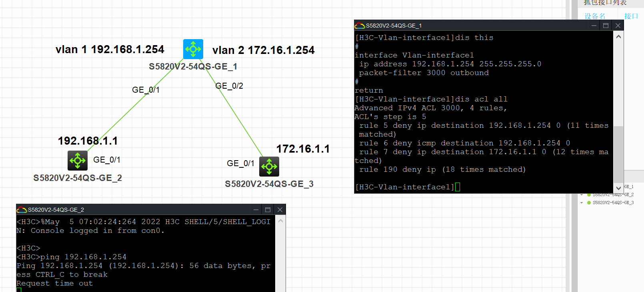Image resolution: width=644 pixels, height=292 pixels.
Task: Click the 'packet-filter 3000 outbound' line in GE_1 terminal
Action: 424,73
